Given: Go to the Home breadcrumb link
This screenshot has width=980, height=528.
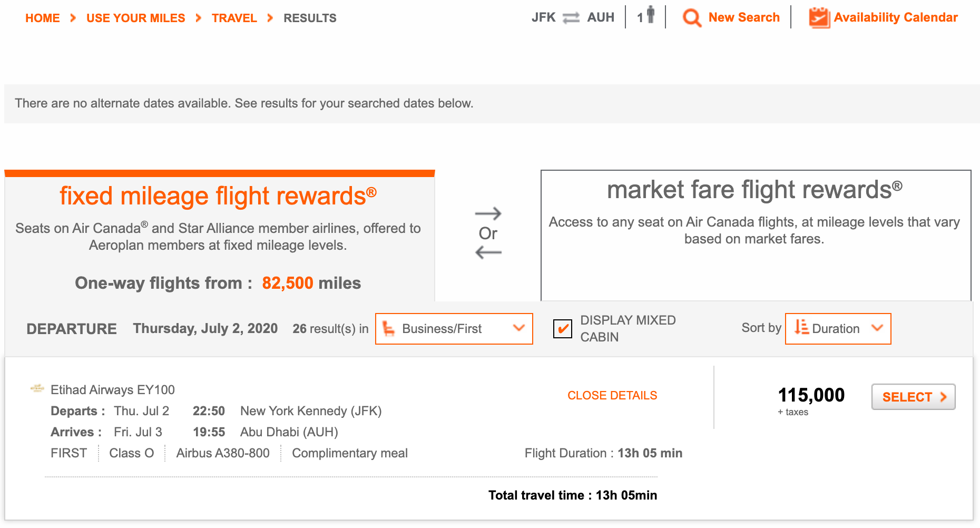Looking at the screenshot, I should 43,18.
